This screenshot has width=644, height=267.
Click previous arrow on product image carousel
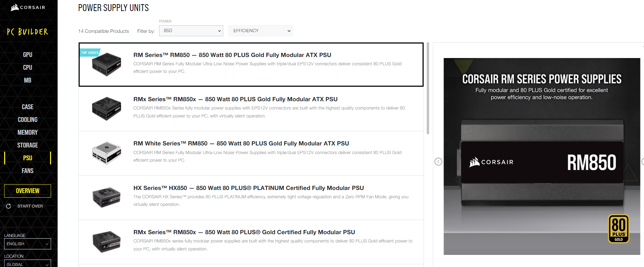click(438, 162)
